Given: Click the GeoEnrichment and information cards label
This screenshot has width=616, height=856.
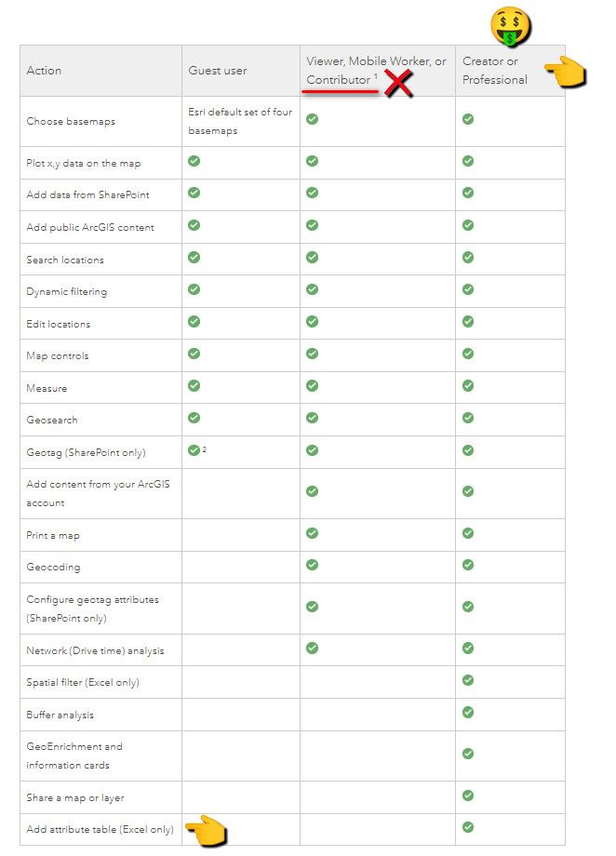Looking at the screenshot, I should [x=74, y=756].
